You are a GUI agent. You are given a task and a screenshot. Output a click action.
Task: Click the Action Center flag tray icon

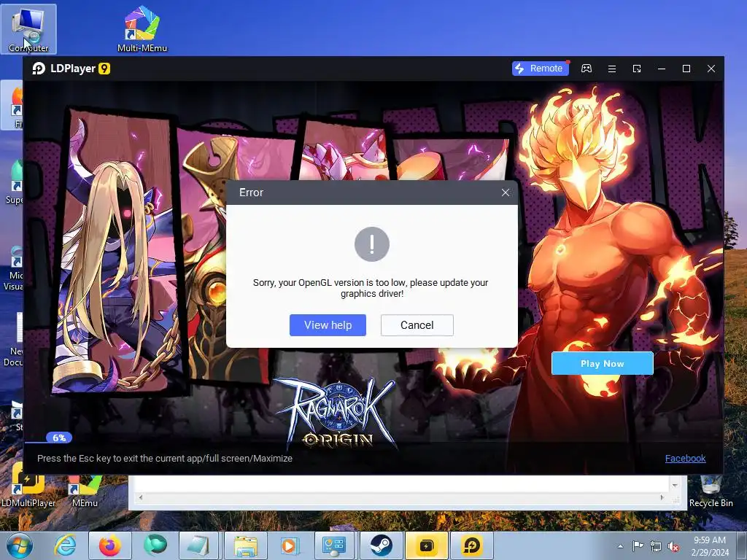point(638,546)
